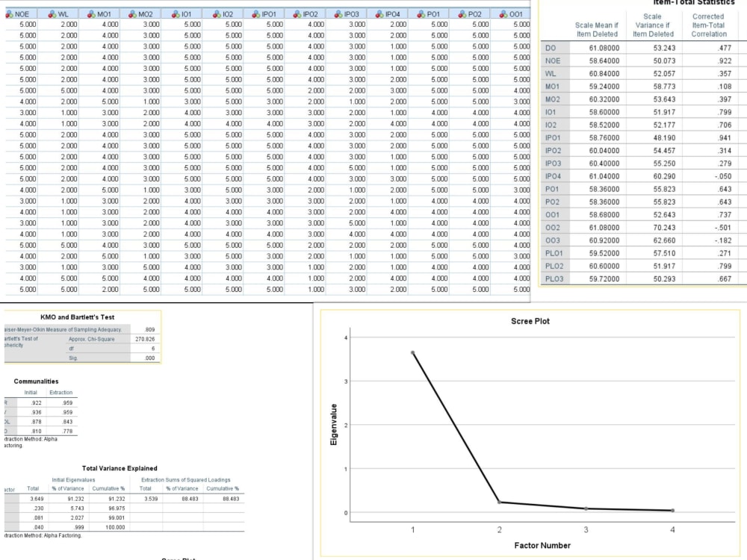Click the measure icon beside MO2
Viewport: 747px width, 560px height.
click(x=132, y=13)
